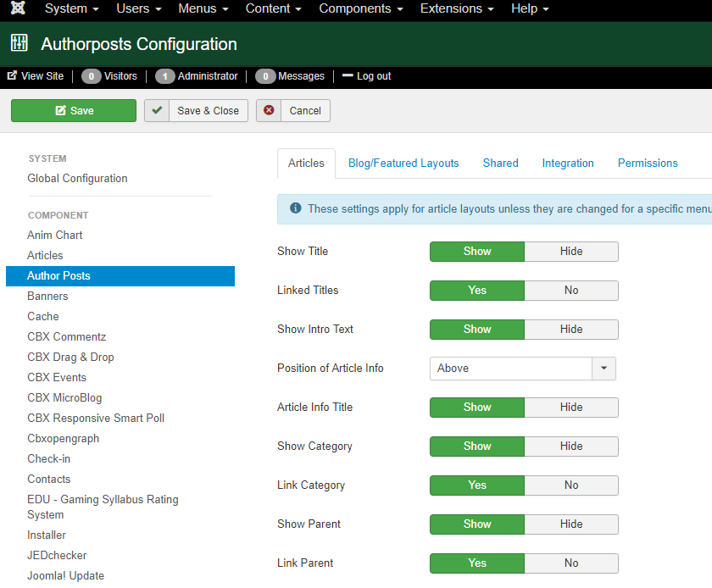Click the configuration sliders icon beside the title

coord(19,42)
